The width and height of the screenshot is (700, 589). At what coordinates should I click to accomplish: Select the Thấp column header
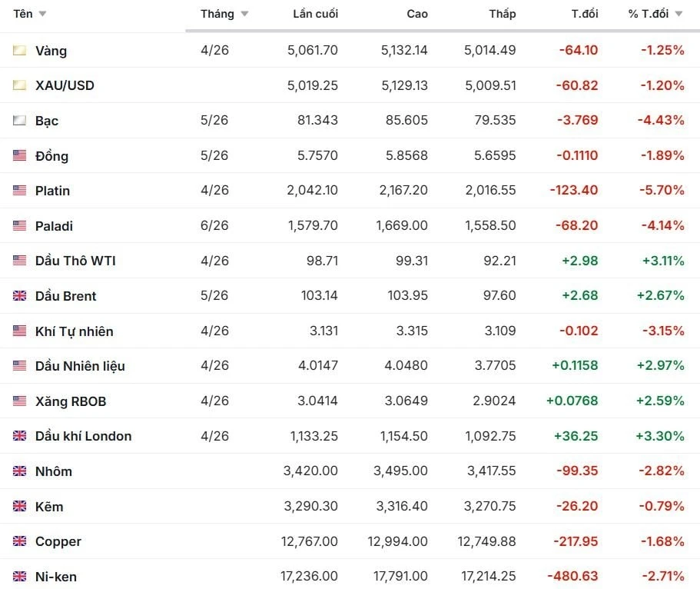[503, 14]
